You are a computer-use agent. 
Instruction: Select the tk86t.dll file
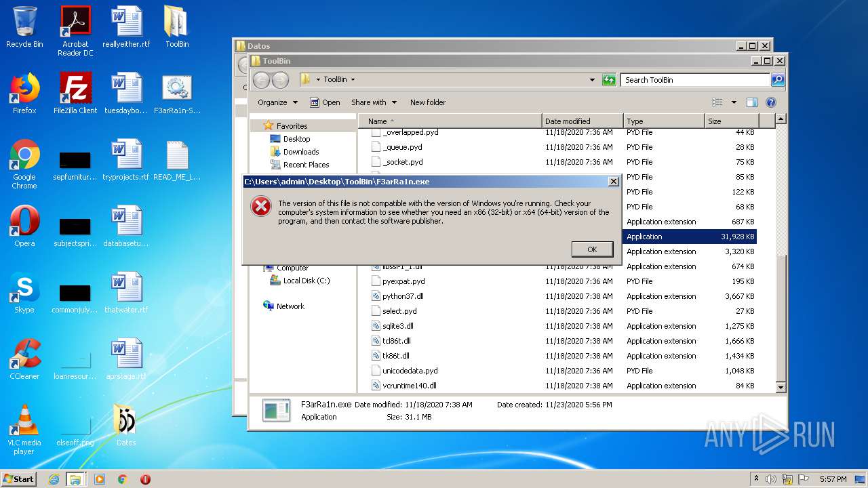tap(395, 356)
